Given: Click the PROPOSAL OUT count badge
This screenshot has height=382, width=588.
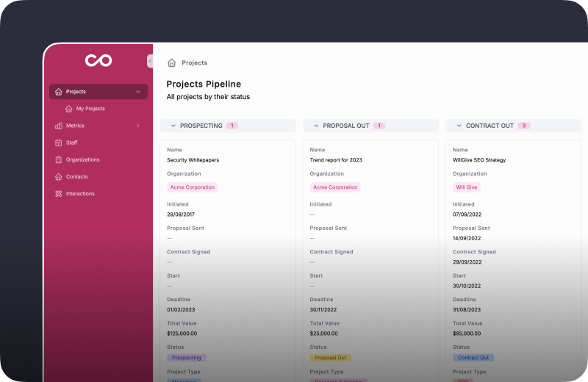Looking at the screenshot, I should (379, 126).
